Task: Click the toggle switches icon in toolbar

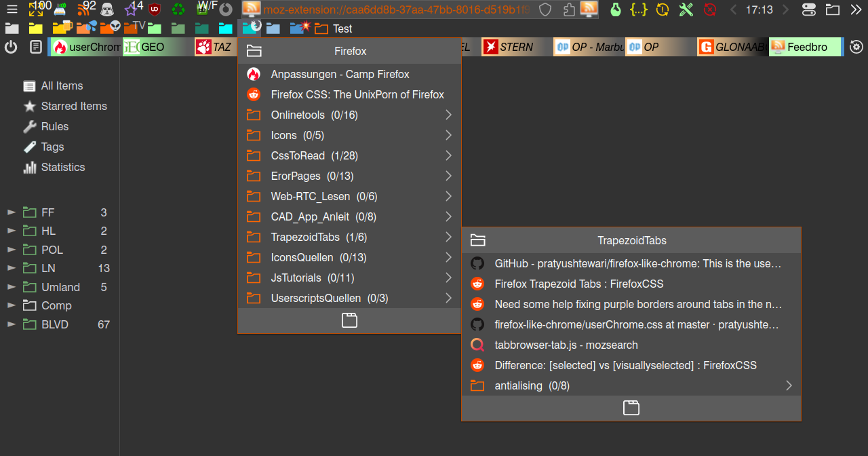Action: [x=809, y=9]
